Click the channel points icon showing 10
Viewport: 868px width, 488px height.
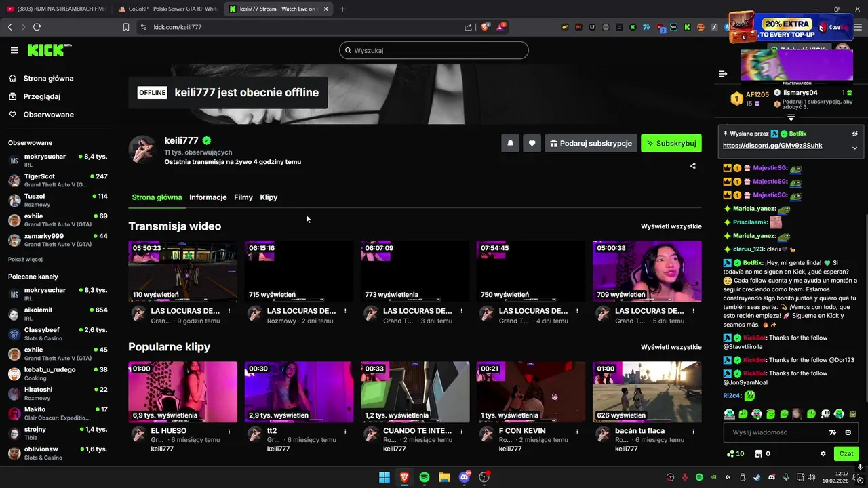pos(735,454)
